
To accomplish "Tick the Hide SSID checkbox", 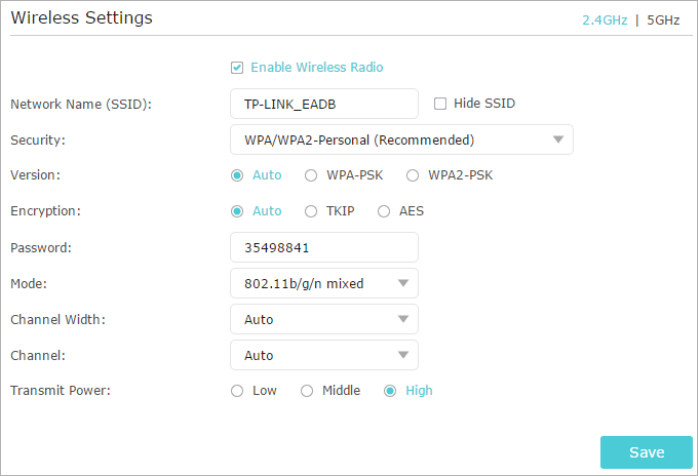I will [440, 103].
